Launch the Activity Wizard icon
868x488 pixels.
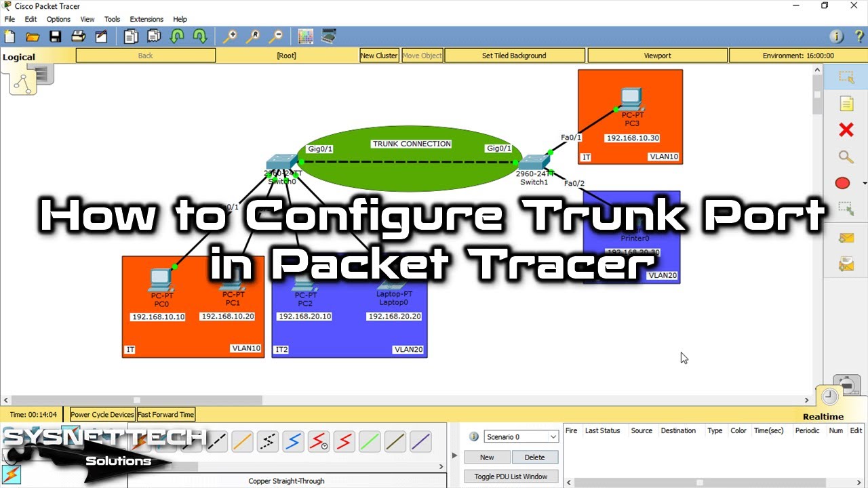tap(101, 37)
